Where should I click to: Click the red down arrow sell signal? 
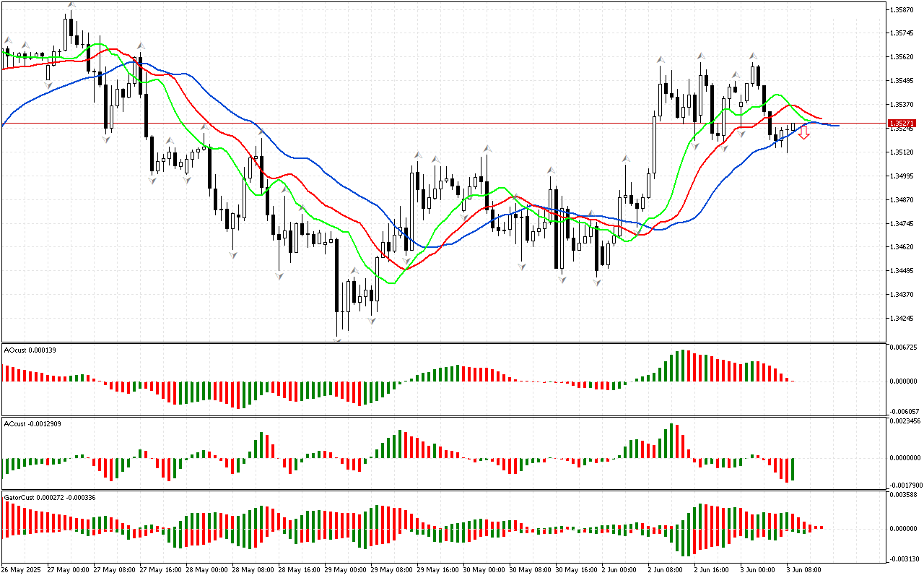804,134
